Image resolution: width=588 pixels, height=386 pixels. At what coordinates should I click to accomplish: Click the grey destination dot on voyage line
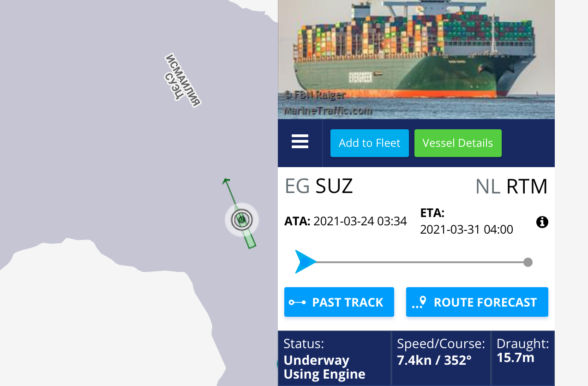pos(528,262)
